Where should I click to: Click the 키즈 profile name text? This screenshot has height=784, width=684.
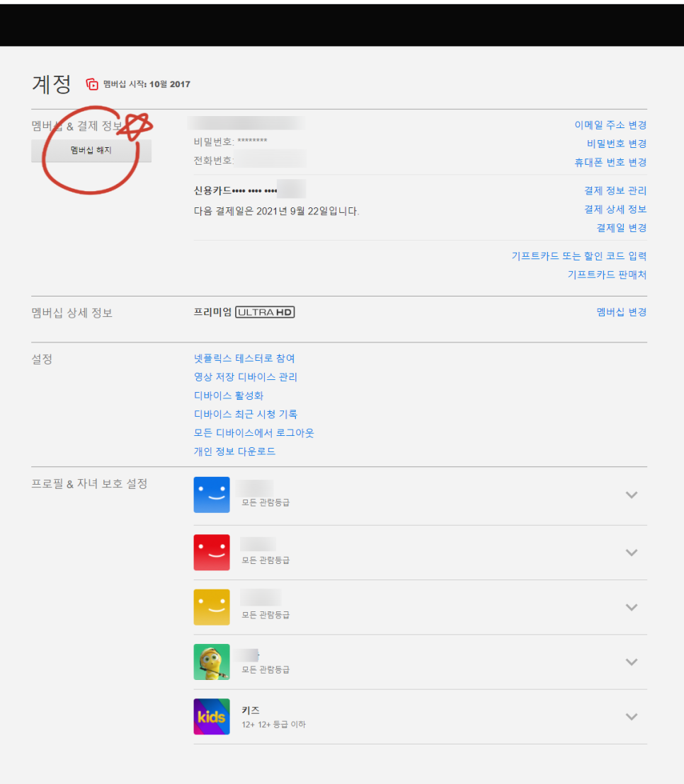[251, 710]
